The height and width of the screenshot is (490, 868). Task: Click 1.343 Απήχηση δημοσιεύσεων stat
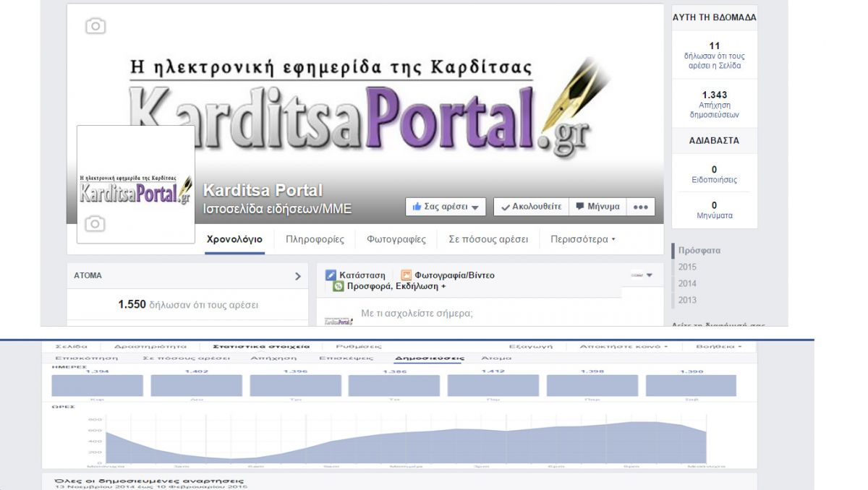pos(715,105)
